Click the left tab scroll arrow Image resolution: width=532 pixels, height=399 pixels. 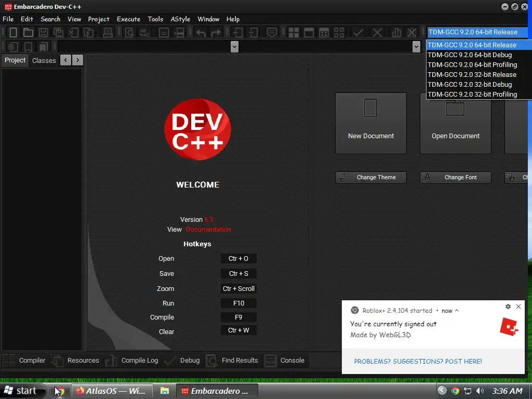[x=65, y=60]
